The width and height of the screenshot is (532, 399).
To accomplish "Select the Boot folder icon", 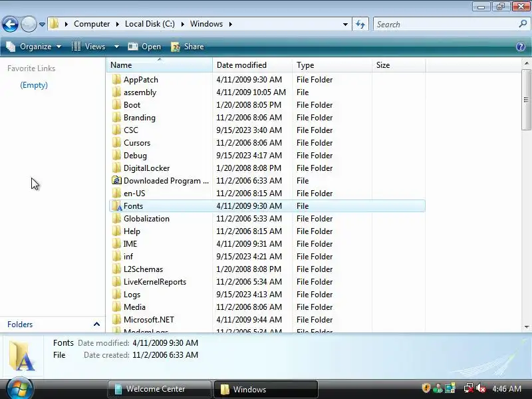I will tap(116, 104).
